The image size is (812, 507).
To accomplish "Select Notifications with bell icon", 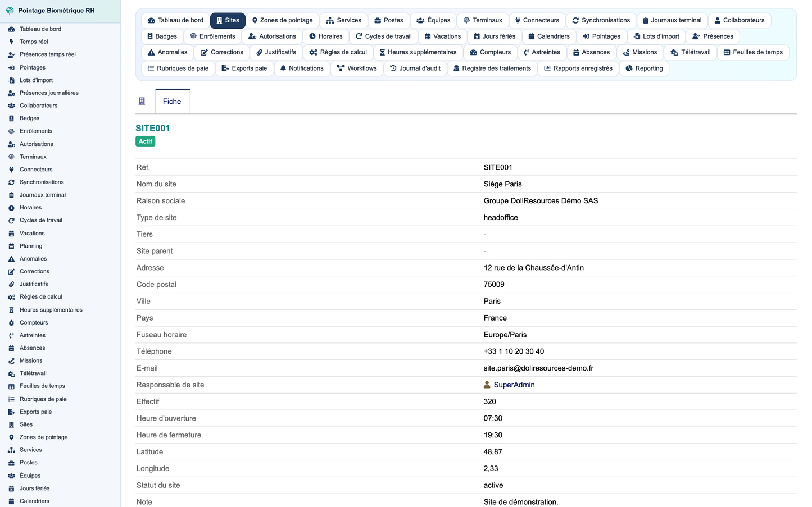I will point(302,68).
